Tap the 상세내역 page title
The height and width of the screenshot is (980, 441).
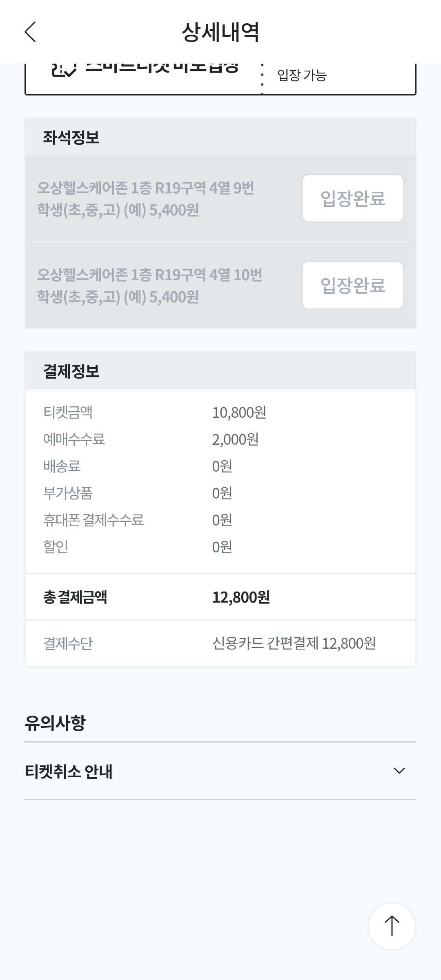(220, 32)
